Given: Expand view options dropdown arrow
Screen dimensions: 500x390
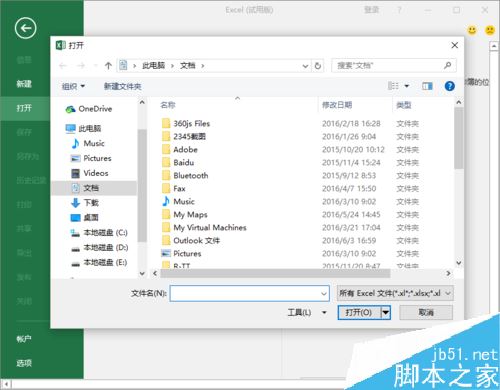Looking at the screenshot, I should click(407, 86).
